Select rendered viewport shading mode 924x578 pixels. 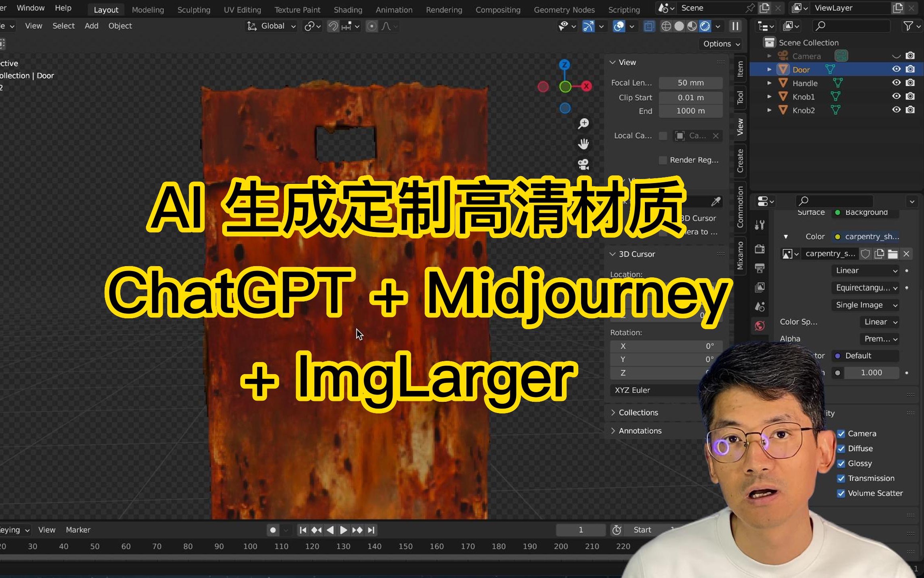pyautogui.click(x=705, y=26)
